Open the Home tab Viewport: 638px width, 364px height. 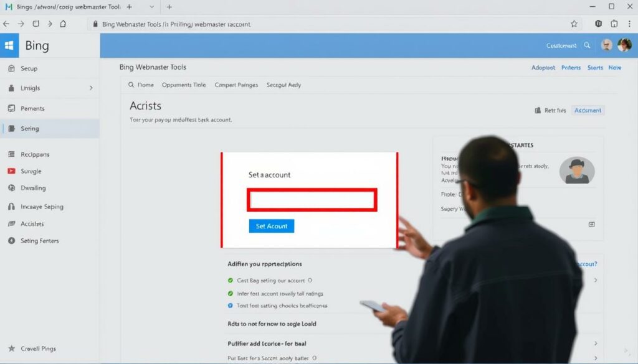(145, 85)
